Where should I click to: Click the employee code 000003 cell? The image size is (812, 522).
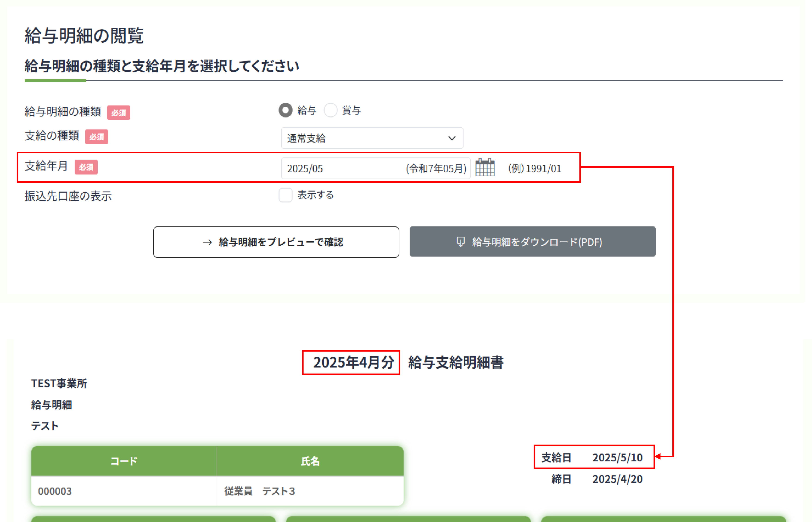pos(55,491)
